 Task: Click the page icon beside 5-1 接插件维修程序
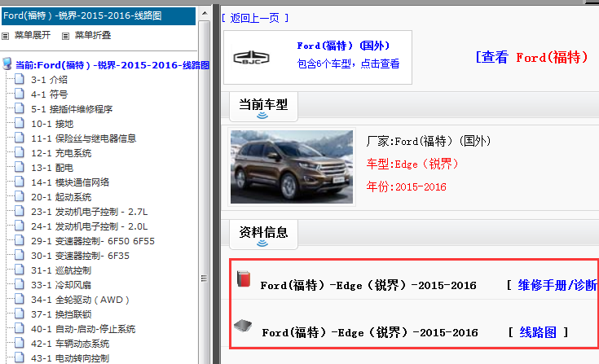point(19,109)
